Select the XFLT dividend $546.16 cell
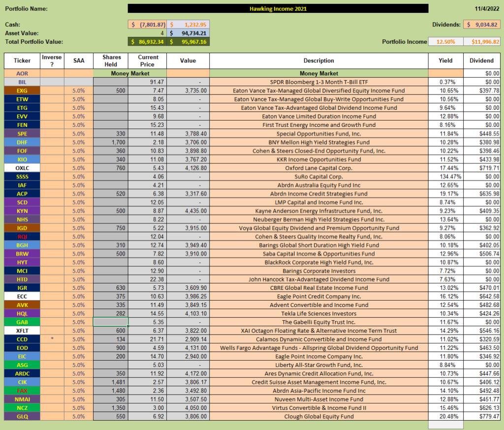This screenshot has height=430, width=504. [481, 331]
